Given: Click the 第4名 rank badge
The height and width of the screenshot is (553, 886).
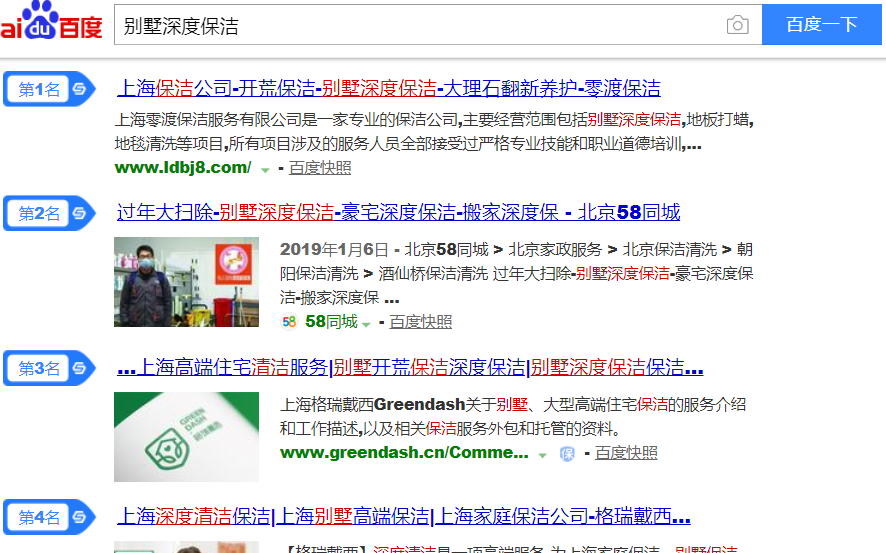Looking at the screenshot, I should pos(49,517).
